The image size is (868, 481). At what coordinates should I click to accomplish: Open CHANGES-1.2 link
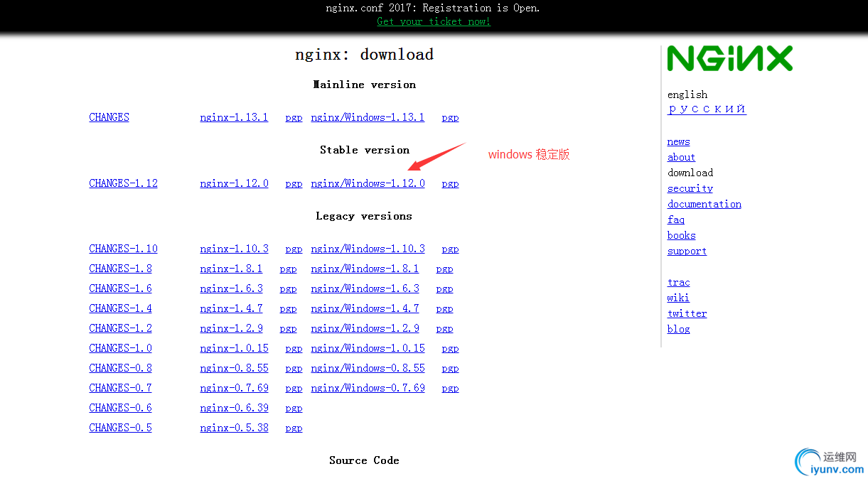[120, 328]
